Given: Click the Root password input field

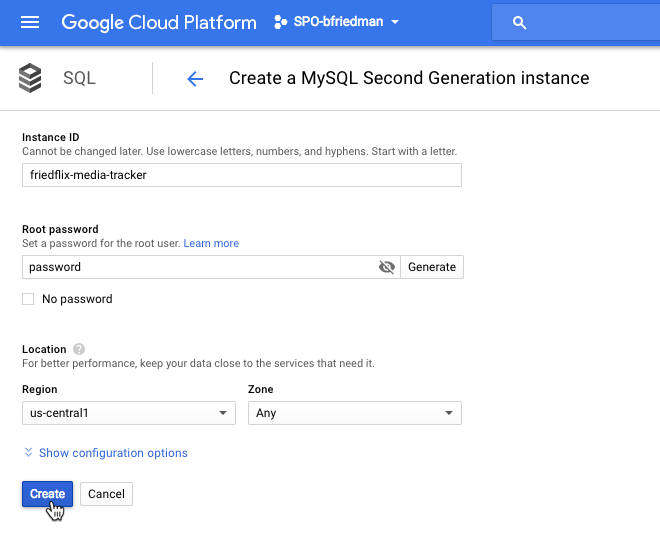Looking at the screenshot, I should 198,267.
